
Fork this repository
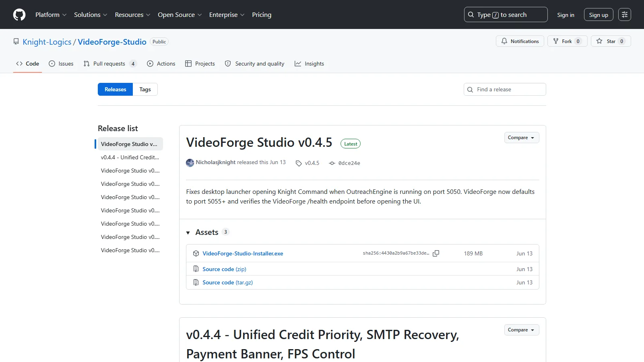click(x=567, y=41)
